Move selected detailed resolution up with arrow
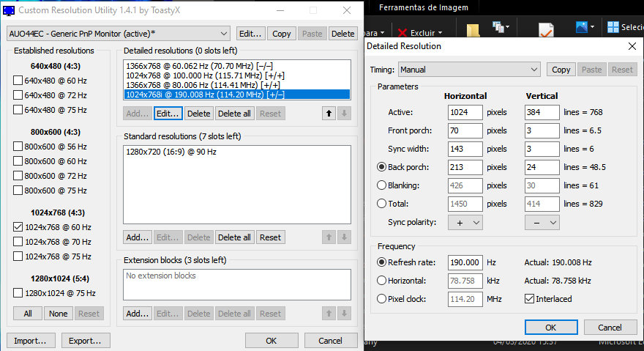This screenshot has height=351, width=644. pyautogui.click(x=329, y=114)
